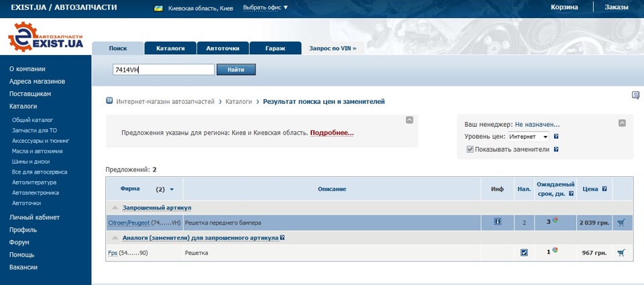This screenshot has width=644, height=285.
Task: Open the Уровень цен Интернет dropdown
Action: (x=529, y=137)
